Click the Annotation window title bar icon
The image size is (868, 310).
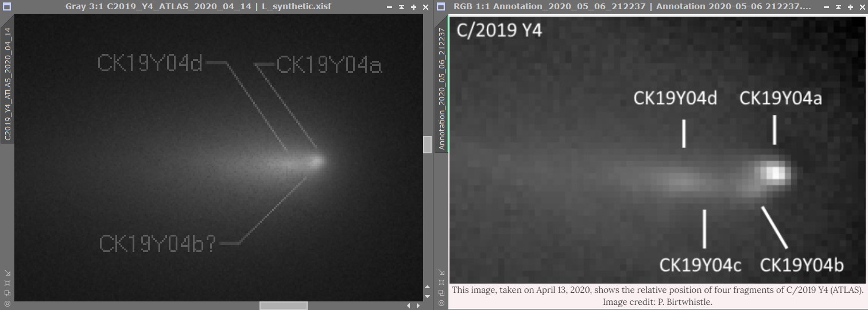pos(441,7)
